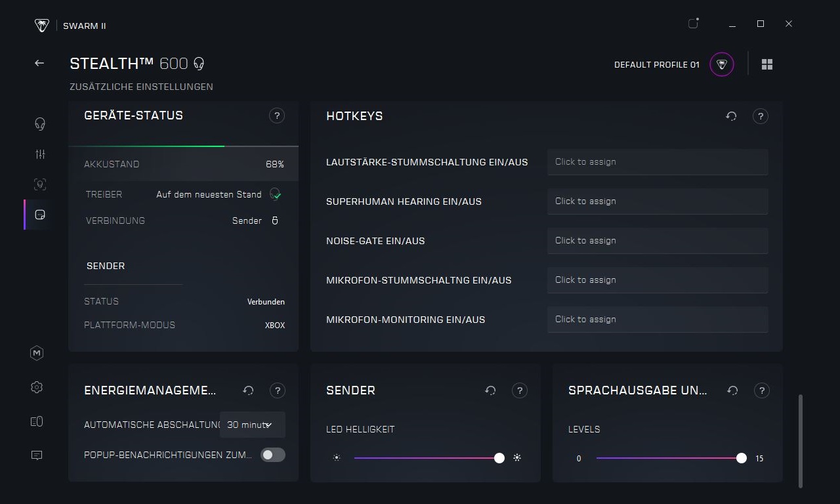Click the transmitter connection icon
The image size is (840, 504).
click(275, 220)
